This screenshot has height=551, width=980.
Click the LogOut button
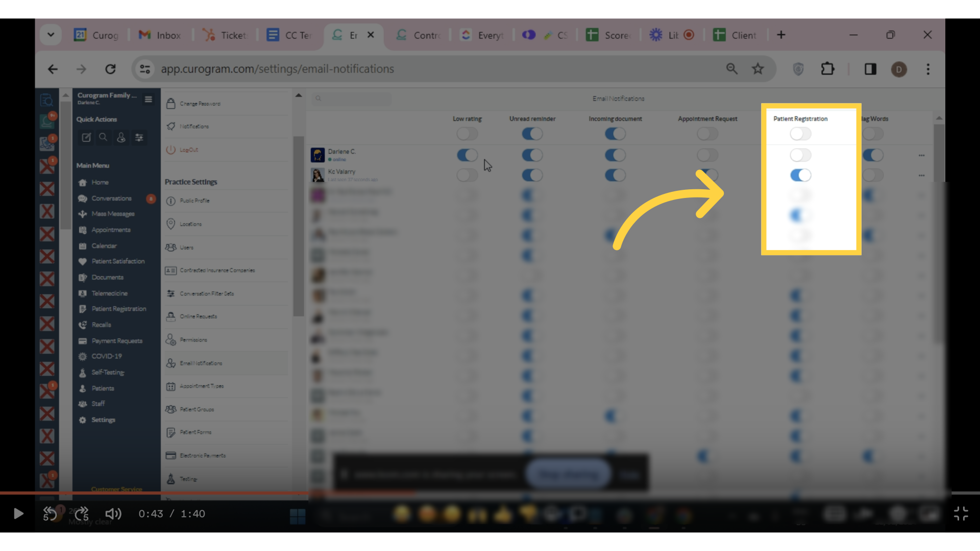188,149
